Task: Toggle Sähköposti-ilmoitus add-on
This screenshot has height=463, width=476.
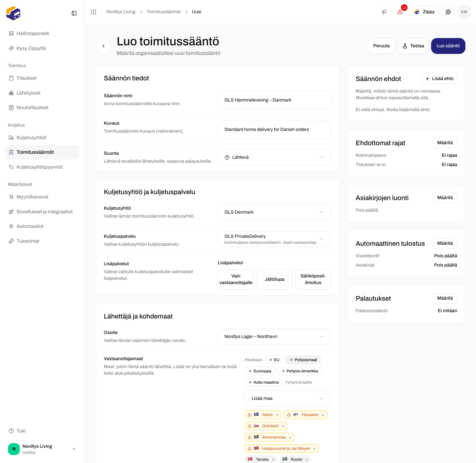Action: coord(313,279)
